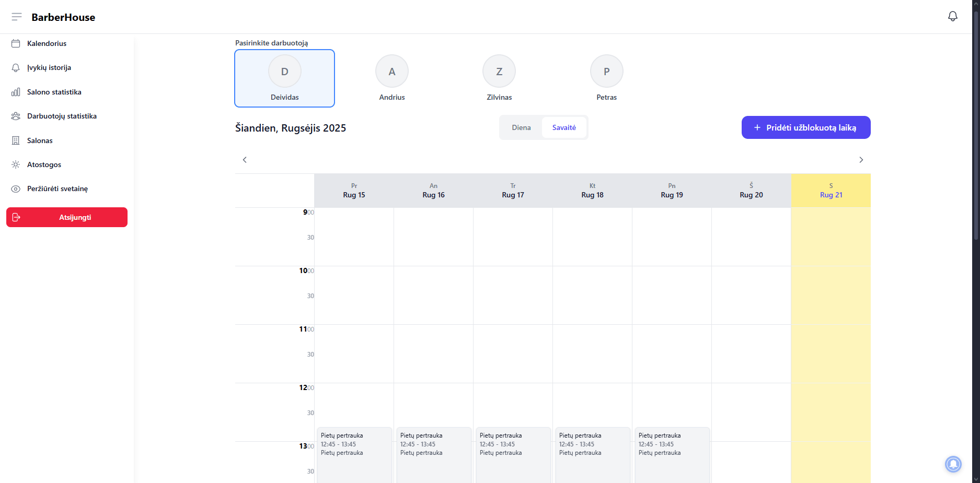
Task: Open Įvykių istorija menu item
Action: pyautogui.click(x=49, y=68)
